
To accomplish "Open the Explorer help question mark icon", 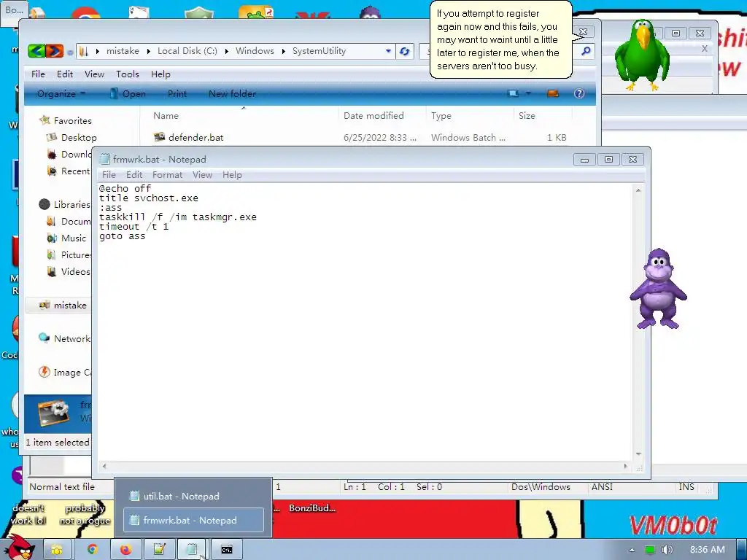I will (578, 93).
